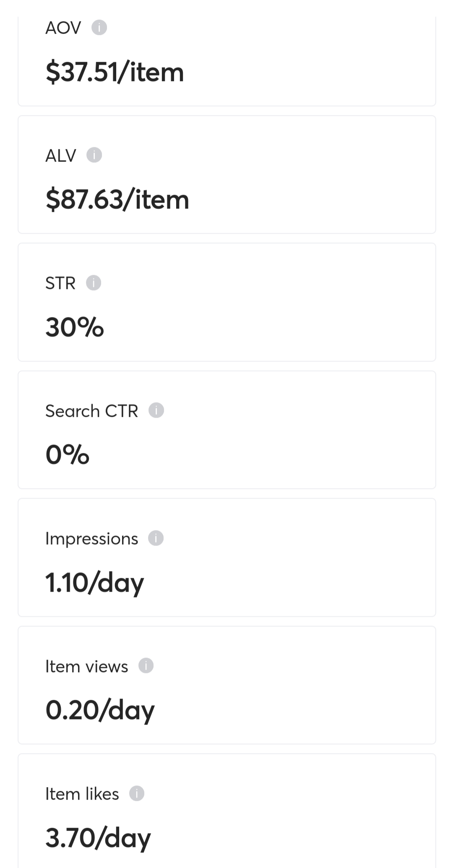Tap the Item views label text
This screenshot has height=868, width=453.
click(x=86, y=666)
